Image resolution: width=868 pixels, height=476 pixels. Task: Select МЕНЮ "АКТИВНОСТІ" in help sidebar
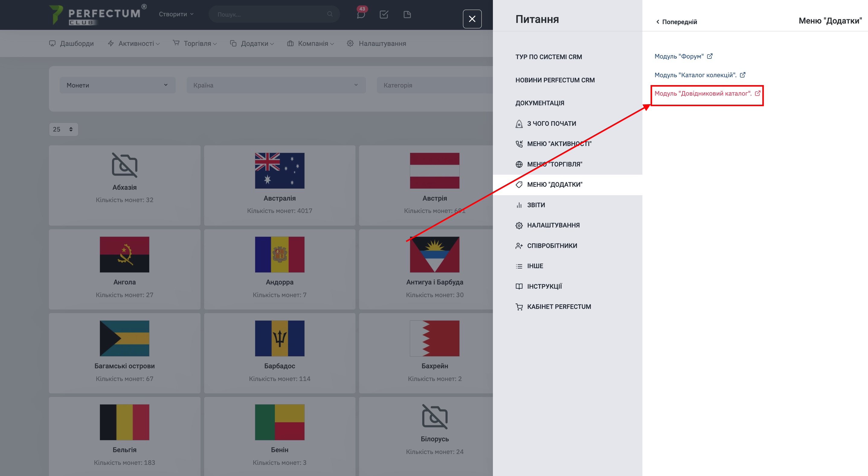pyautogui.click(x=559, y=144)
